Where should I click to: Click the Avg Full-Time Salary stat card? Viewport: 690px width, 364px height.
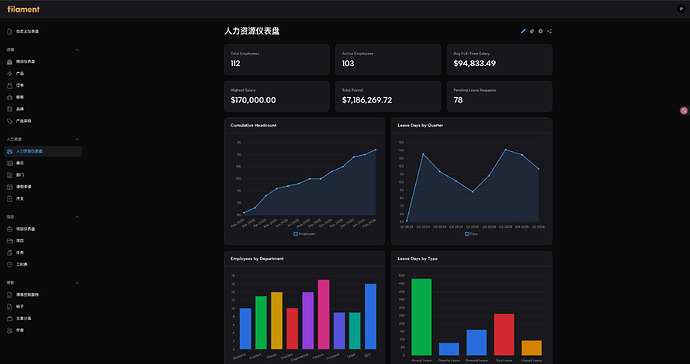click(499, 59)
